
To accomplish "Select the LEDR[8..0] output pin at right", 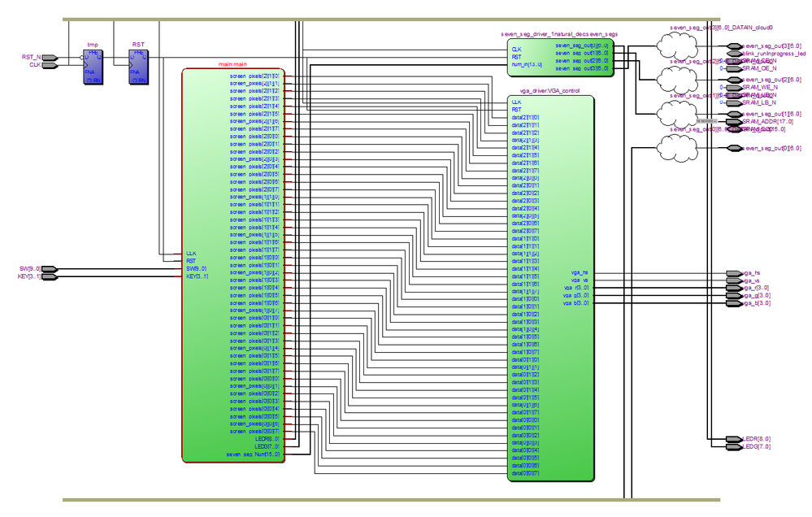I will (734, 440).
